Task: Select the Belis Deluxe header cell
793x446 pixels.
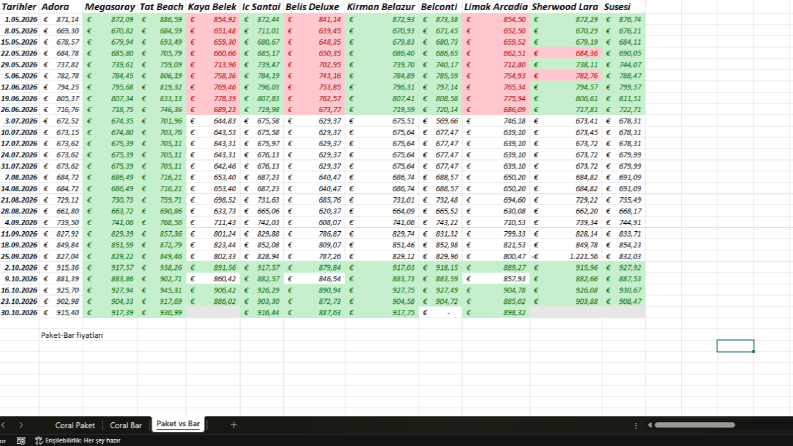Action: (314, 7)
